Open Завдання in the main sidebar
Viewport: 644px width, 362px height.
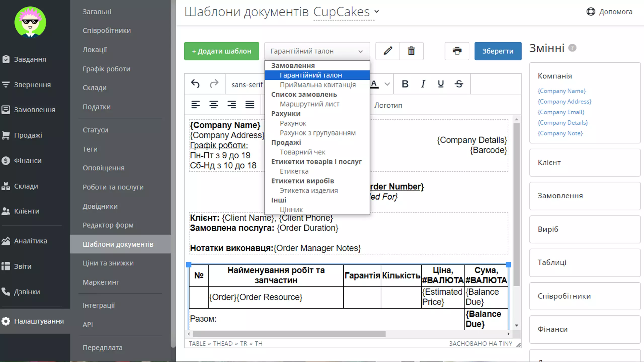coord(30,59)
